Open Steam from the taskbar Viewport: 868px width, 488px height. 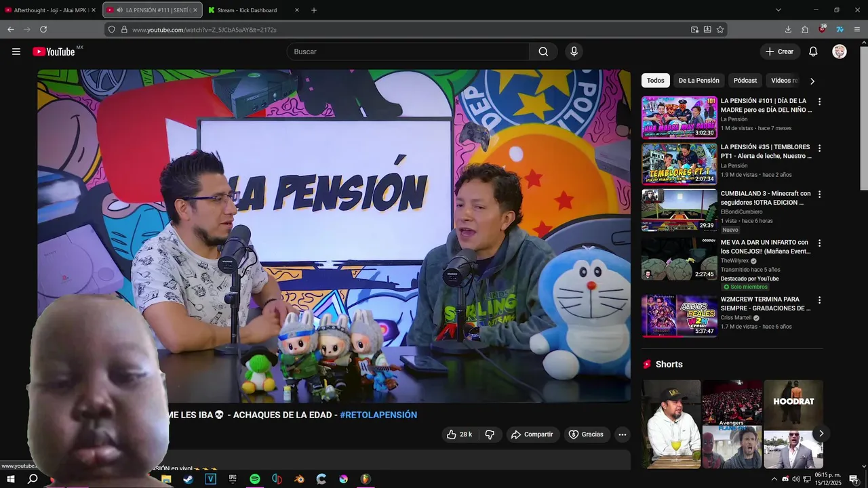[x=188, y=479]
